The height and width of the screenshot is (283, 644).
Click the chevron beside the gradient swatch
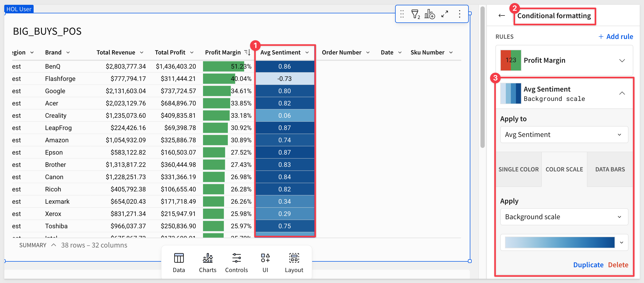click(622, 242)
